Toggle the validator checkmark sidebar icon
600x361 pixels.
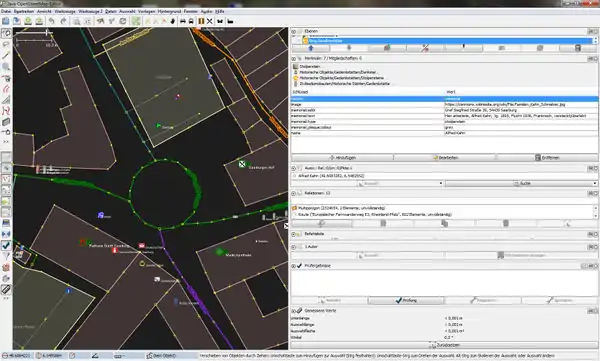point(6,245)
